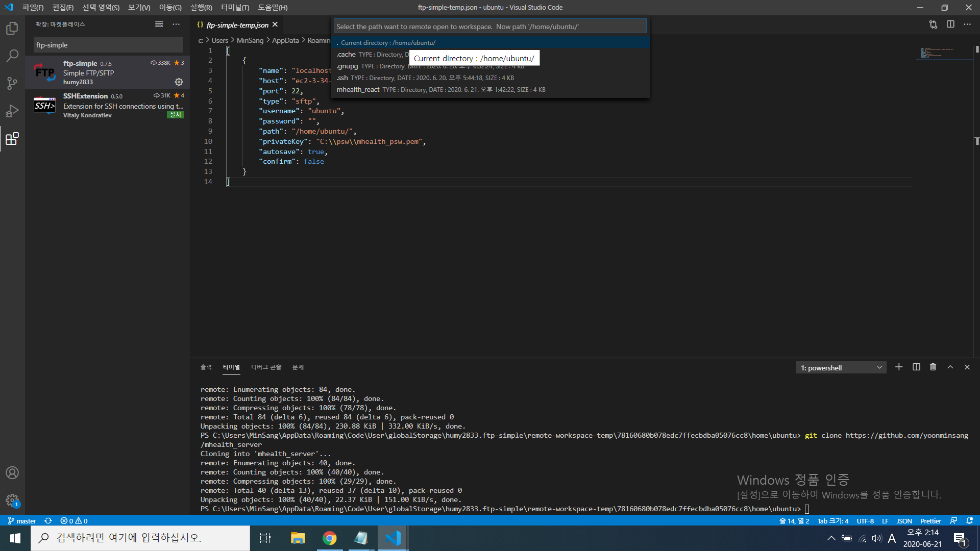Kill the terminal with the trash icon
Image resolution: width=980 pixels, height=551 pixels.
pos(933,367)
